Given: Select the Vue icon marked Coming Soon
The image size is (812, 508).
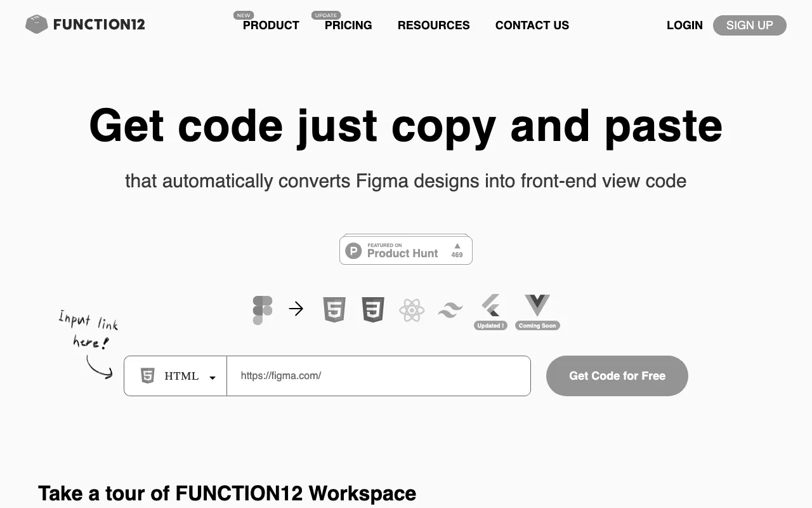Looking at the screenshot, I should tap(537, 305).
